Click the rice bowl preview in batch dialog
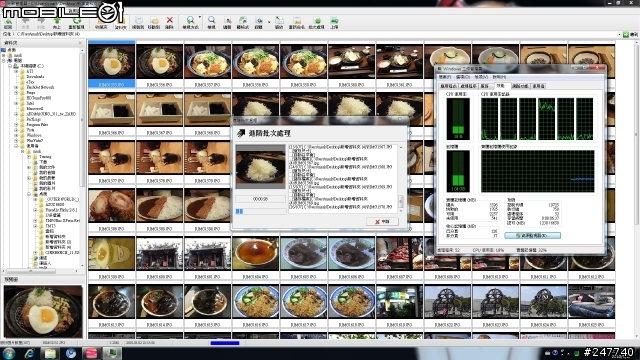Image resolution: width=640 pixels, height=360 pixels. (x=260, y=167)
